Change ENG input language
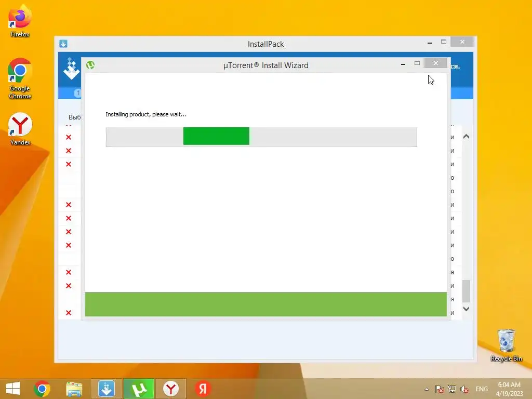This screenshot has height=399, width=532. [x=482, y=389]
